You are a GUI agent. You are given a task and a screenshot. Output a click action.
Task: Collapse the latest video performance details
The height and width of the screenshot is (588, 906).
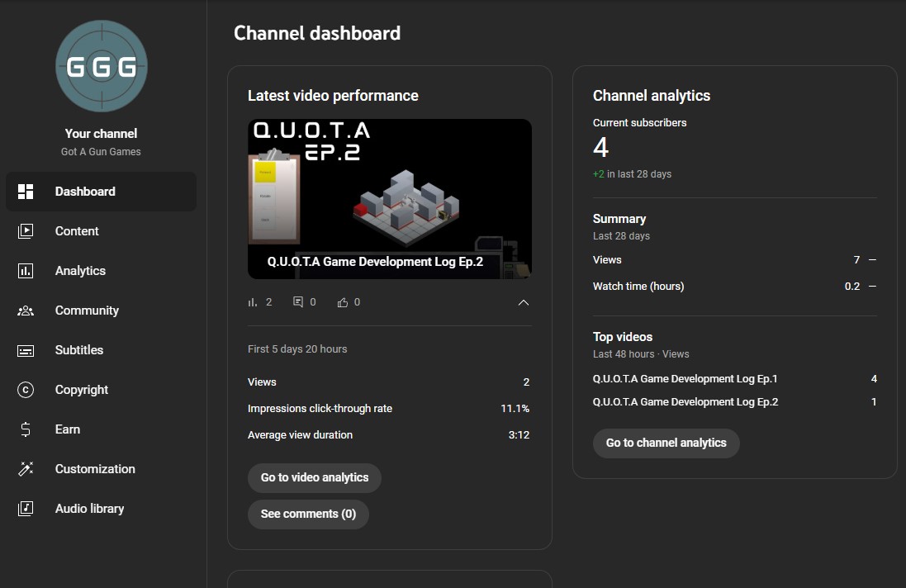(523, 303)
